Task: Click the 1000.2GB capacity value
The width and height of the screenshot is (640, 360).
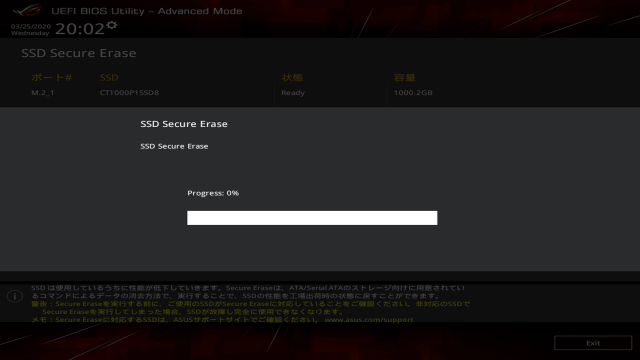Action: click(x=413, y=93)
